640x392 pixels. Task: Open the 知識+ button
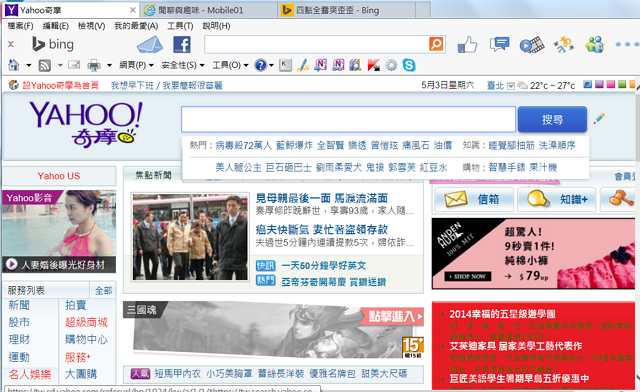coord(557,199)
